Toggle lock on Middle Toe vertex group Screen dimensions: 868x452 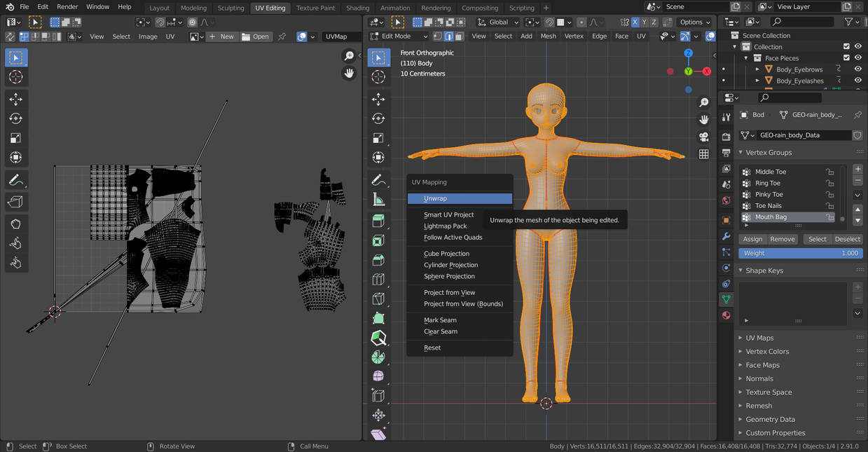(829, 172)
